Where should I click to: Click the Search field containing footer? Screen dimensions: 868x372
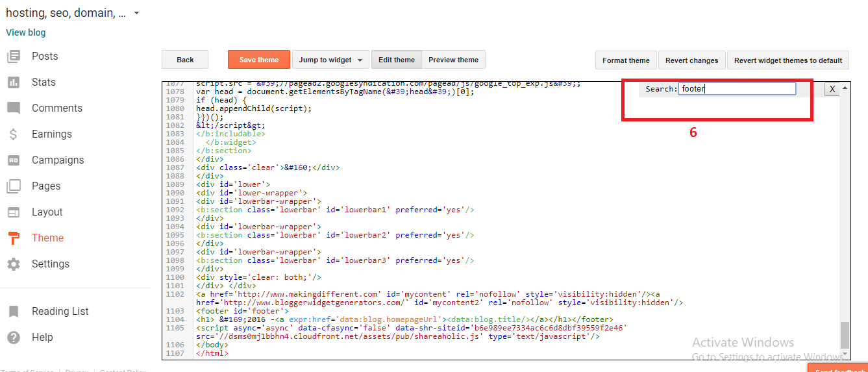[737, 89]
